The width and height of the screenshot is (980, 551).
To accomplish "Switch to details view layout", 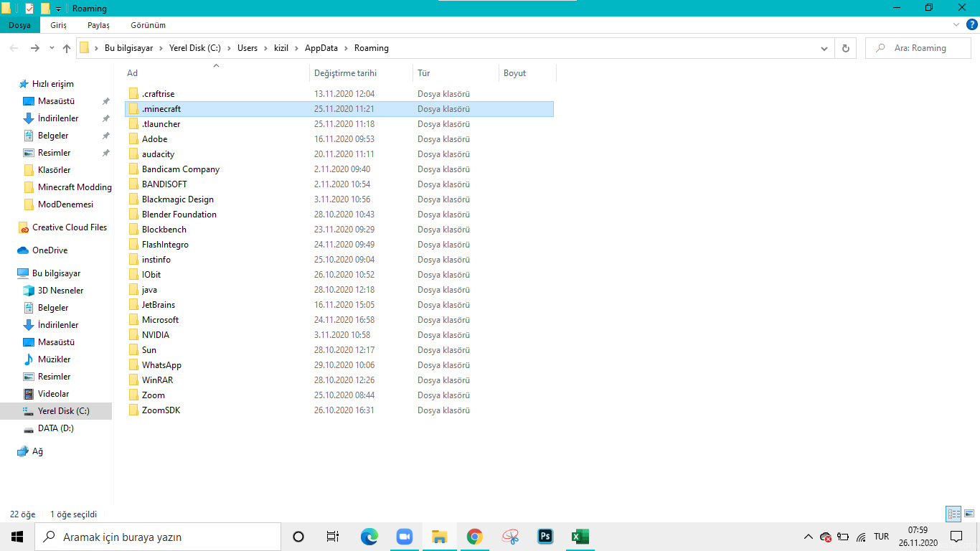I will pos(953,514).
